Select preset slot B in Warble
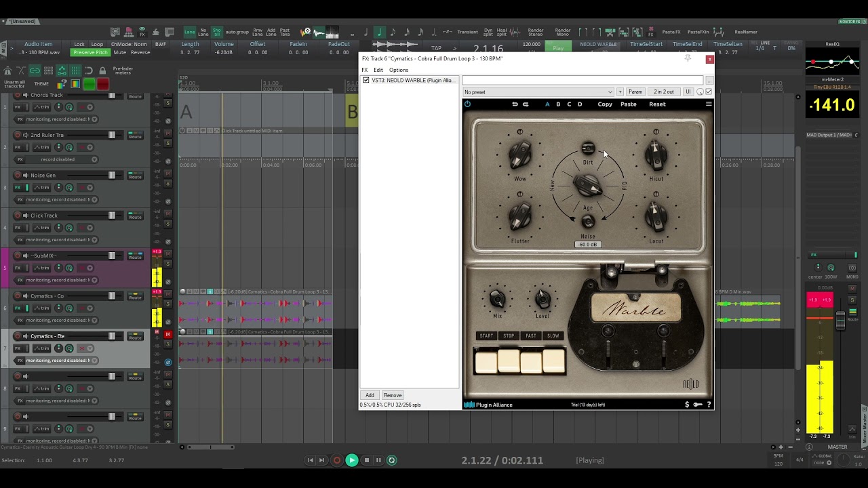The image size is (868, 488). 558,104
